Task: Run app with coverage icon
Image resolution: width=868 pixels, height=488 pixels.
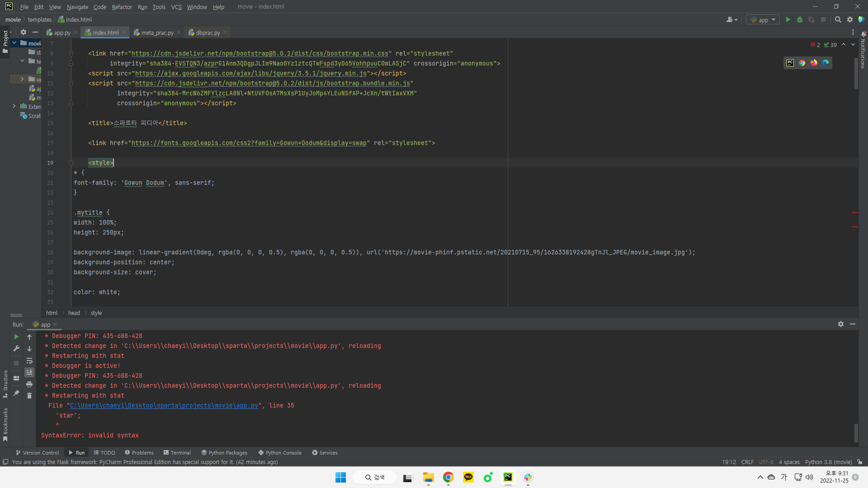Action: (x=811, y=20)
